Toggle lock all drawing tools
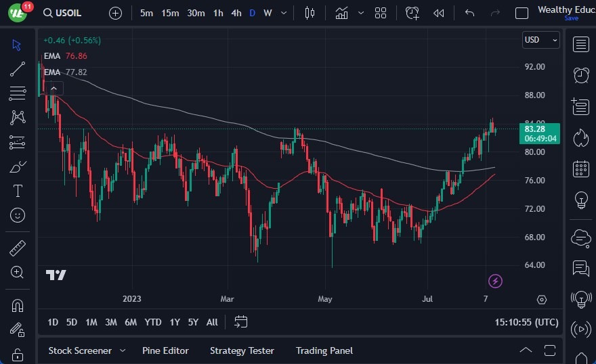The height and width of the screenshot is (364, 596). pos(18,355)
